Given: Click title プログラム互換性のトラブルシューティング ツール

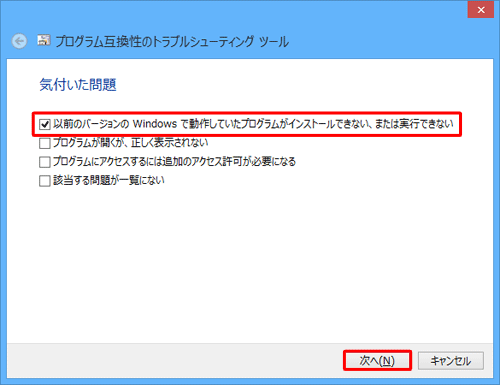Looking at the screenshot, I should point(172,42).
